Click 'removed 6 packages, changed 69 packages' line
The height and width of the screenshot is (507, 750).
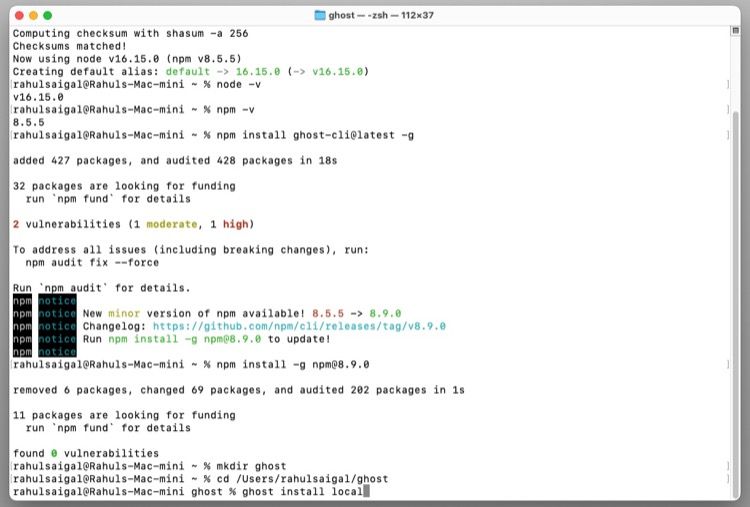pyautogui.click(x=239, y=390)
